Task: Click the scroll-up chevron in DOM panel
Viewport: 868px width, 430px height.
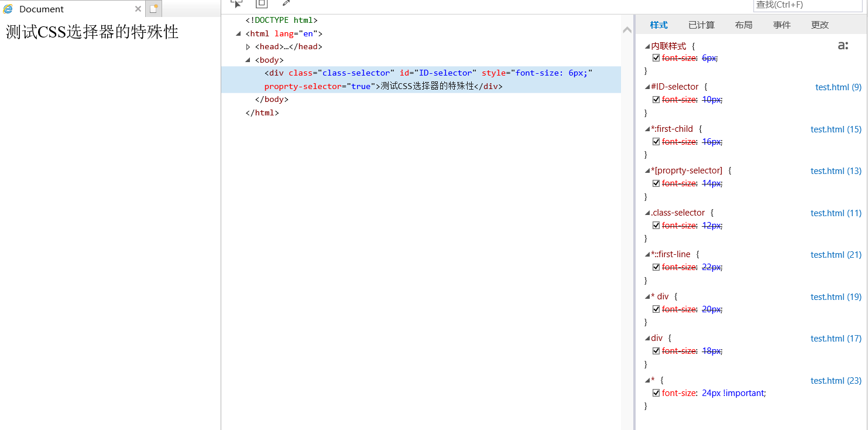Action: 627,30
